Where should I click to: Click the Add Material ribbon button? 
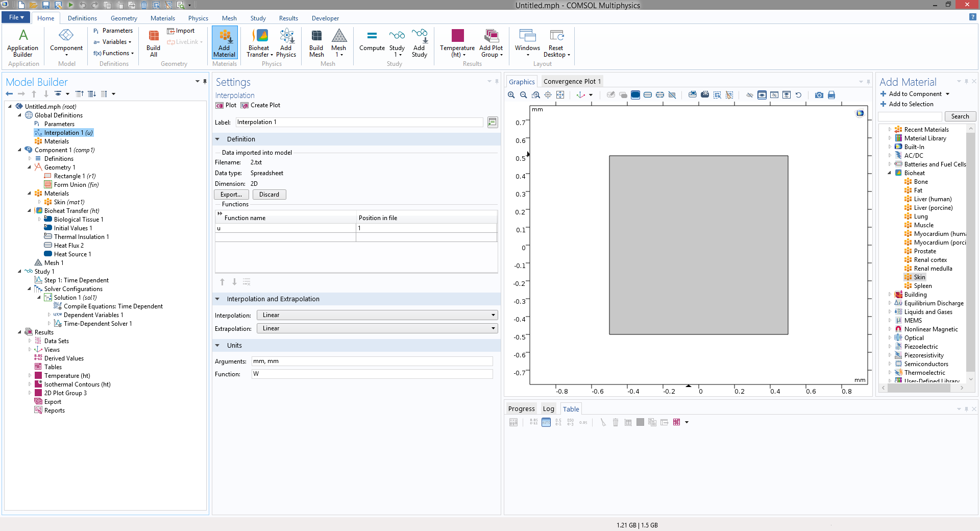pyautogui.click(x=224, y=43)
